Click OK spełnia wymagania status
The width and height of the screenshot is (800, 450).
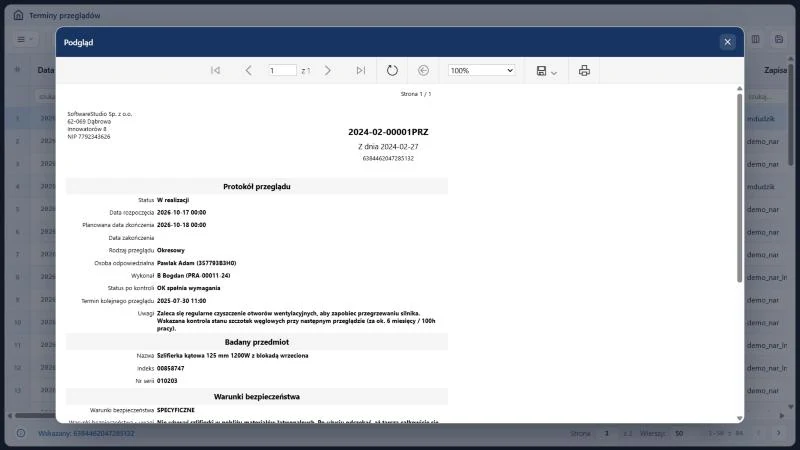(x=188, y=288)
